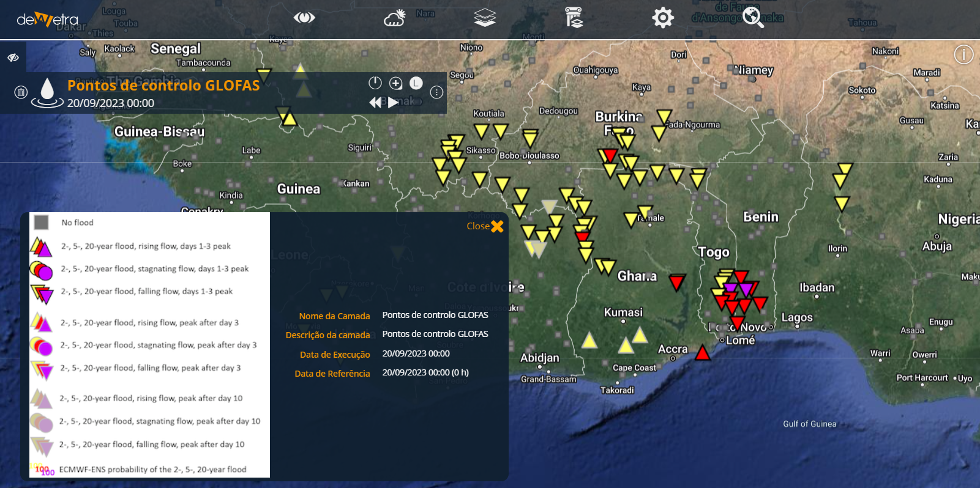Click legend row 'falling flow, days 1-3 peak'
The height and width of the screenshot is (488, 980).
coord(146,292)
